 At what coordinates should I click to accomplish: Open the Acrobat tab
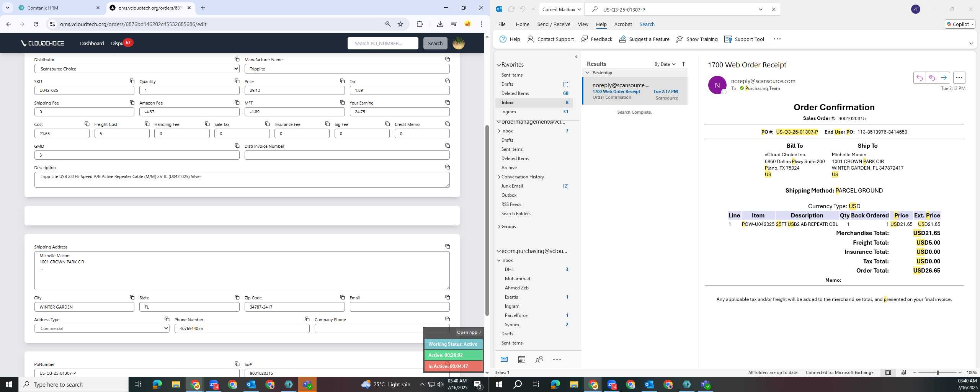623,24
